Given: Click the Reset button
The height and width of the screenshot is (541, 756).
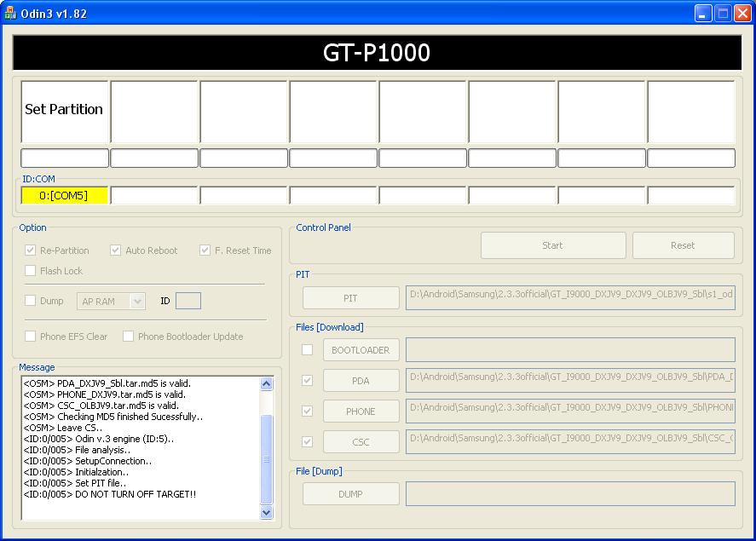Looking at the screenshot, I should coord(684,245).
